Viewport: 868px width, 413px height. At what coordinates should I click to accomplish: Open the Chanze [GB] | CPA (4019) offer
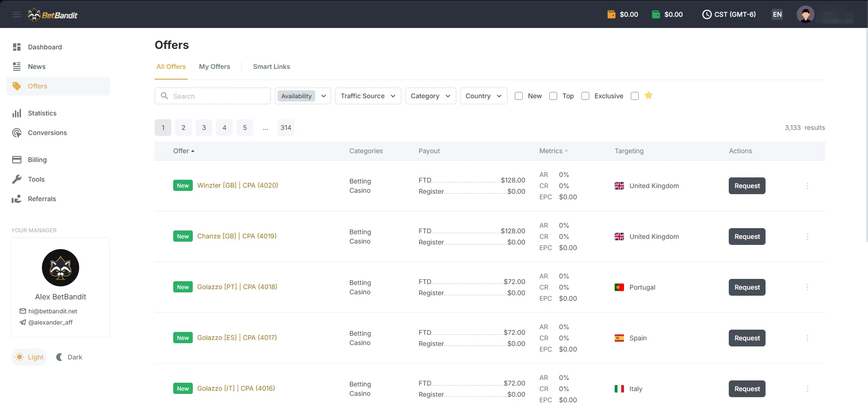point(237,236)
